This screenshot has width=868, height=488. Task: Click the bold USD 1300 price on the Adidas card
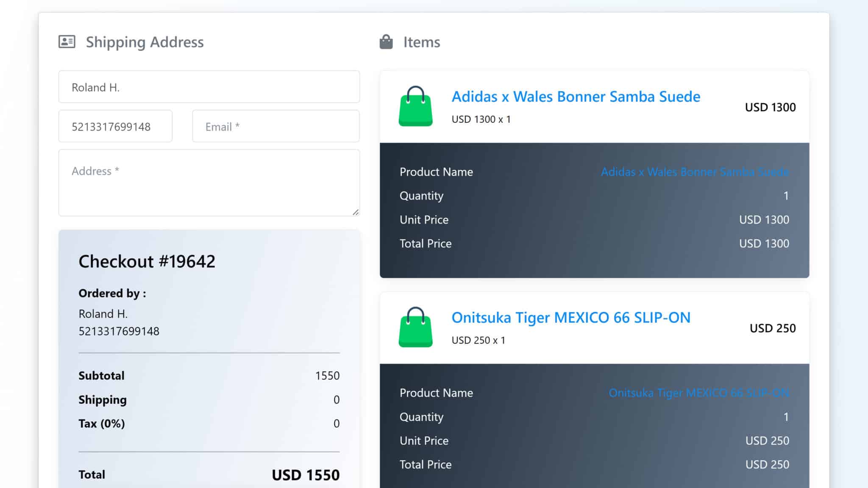click(770, 107)
